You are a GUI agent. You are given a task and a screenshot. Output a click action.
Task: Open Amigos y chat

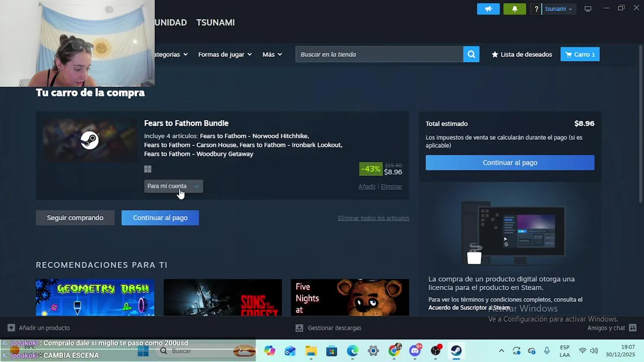611,328
